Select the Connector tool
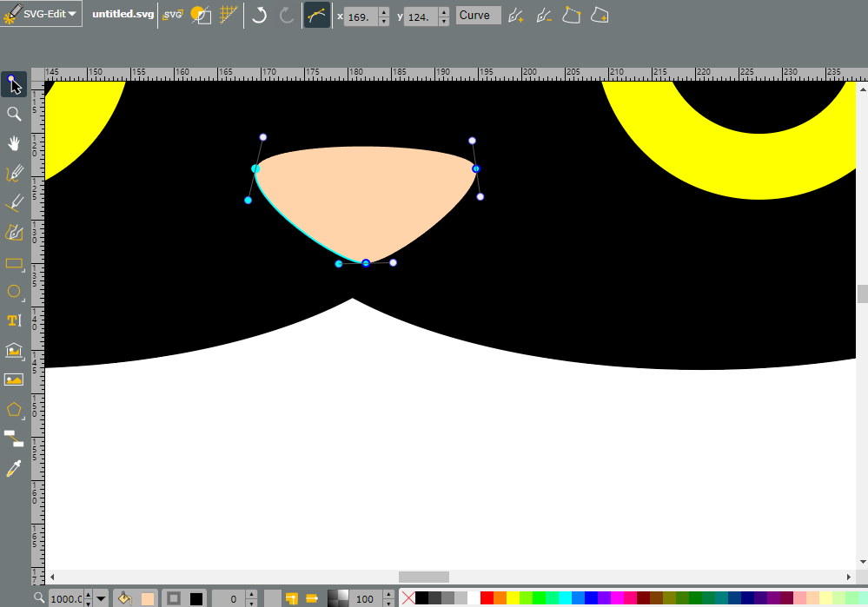This screenshot has height=607, width=868. point(14,439)
